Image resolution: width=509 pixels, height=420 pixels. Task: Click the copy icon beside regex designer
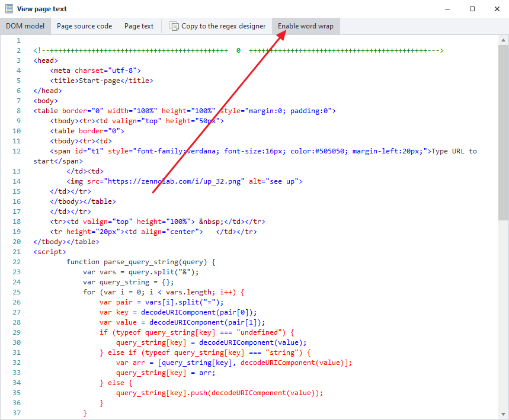174,26
